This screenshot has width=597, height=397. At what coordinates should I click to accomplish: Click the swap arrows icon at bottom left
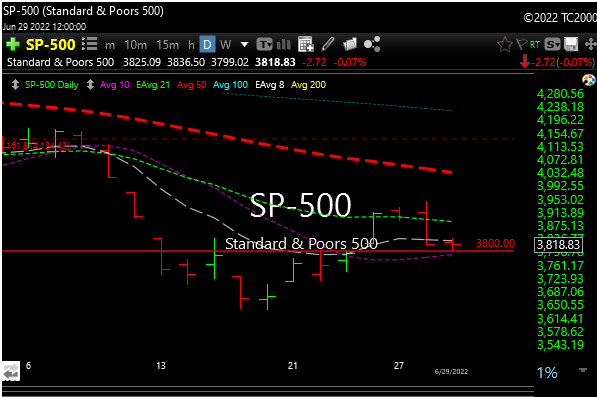pyautogui.click(x=11, y=371)
